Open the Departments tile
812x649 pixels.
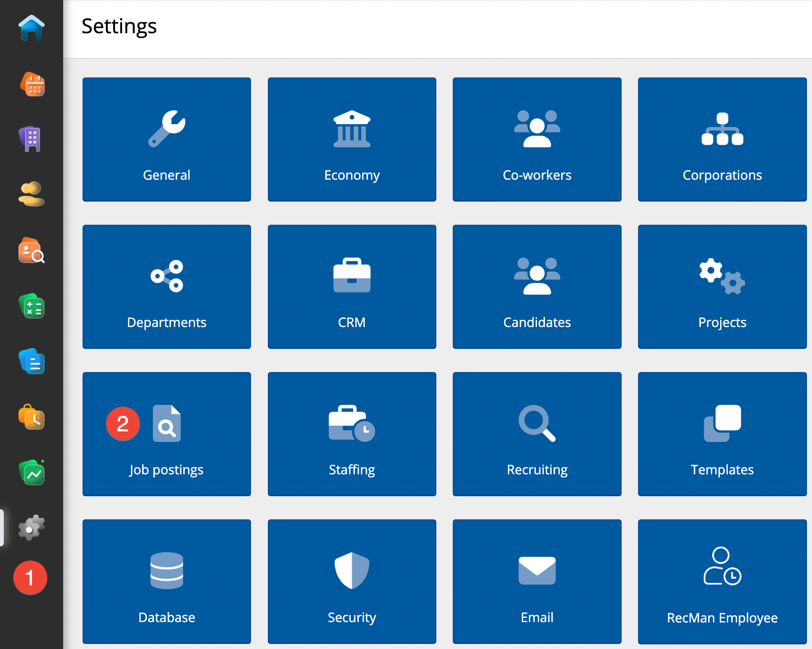(167, 287)
